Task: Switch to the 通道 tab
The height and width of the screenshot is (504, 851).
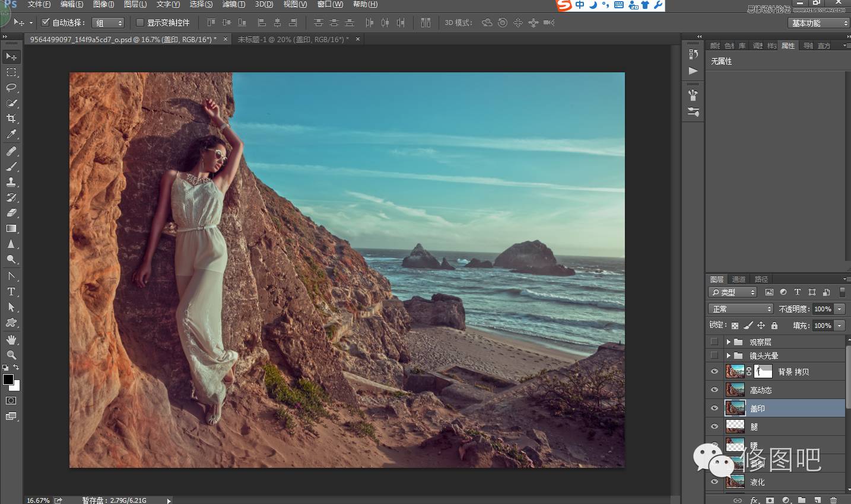Action: 739,279
